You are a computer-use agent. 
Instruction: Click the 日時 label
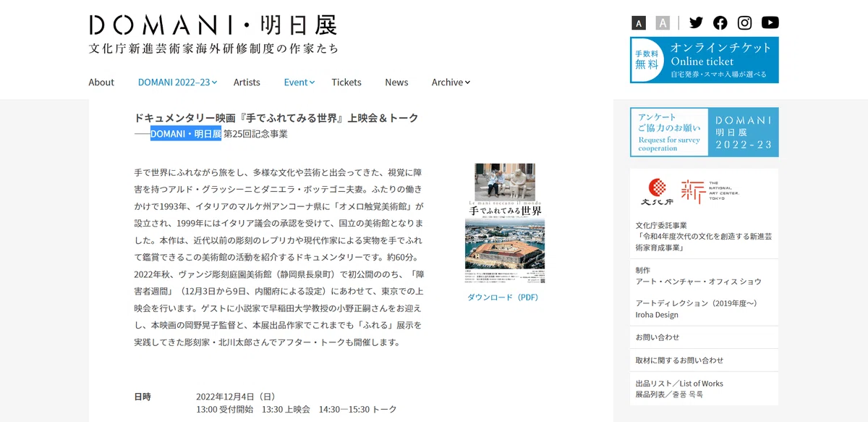click(142, 397)
